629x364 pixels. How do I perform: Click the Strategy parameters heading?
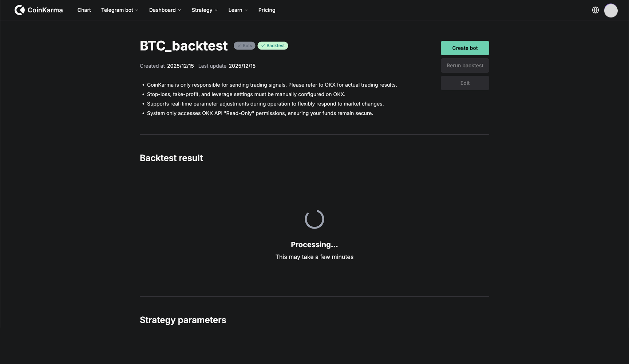click(x=183, y=320)
